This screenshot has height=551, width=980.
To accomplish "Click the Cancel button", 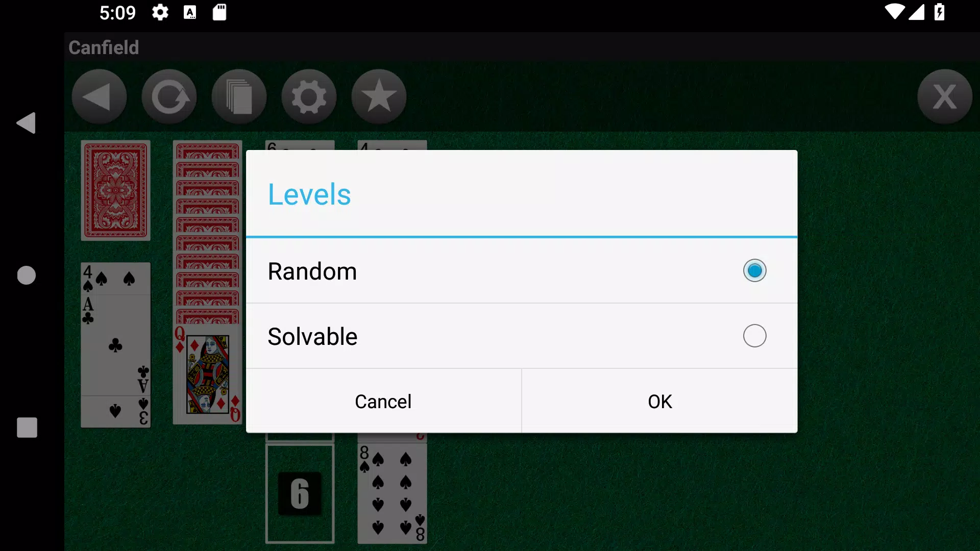I will 383,401.
